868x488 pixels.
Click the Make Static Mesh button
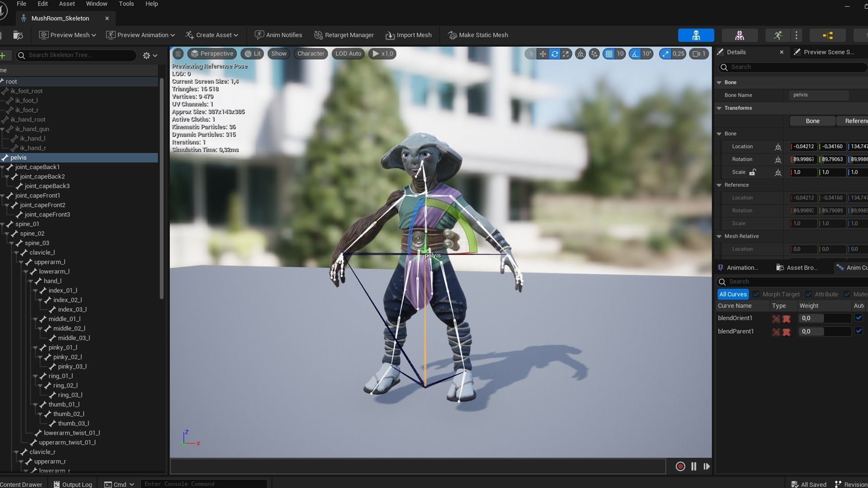pos(478,35)
